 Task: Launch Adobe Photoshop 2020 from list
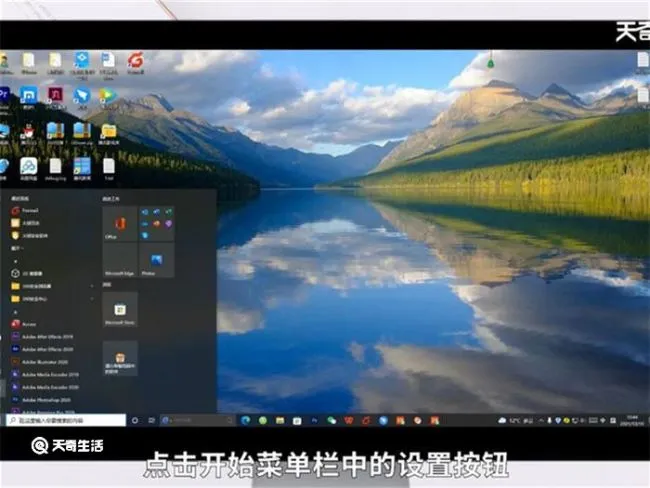pos(41,400)
